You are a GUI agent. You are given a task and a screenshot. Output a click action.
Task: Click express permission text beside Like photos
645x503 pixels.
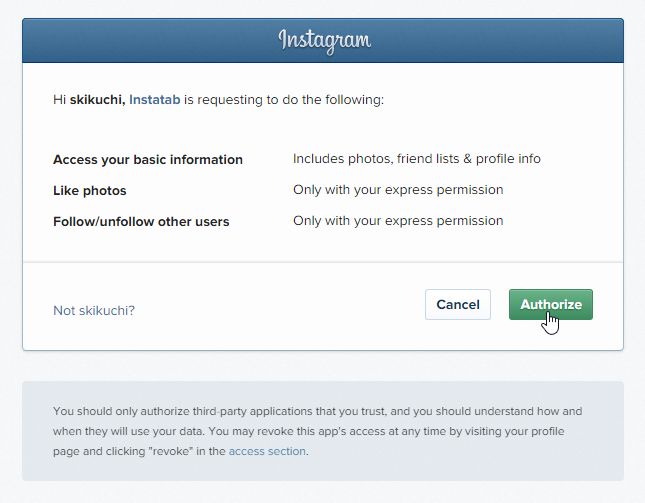click(x=398, y=190)
